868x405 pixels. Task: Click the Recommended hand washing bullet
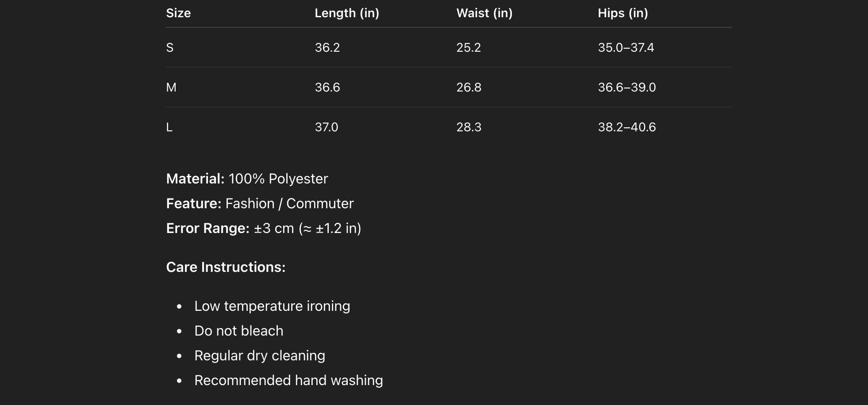point(288,381)
